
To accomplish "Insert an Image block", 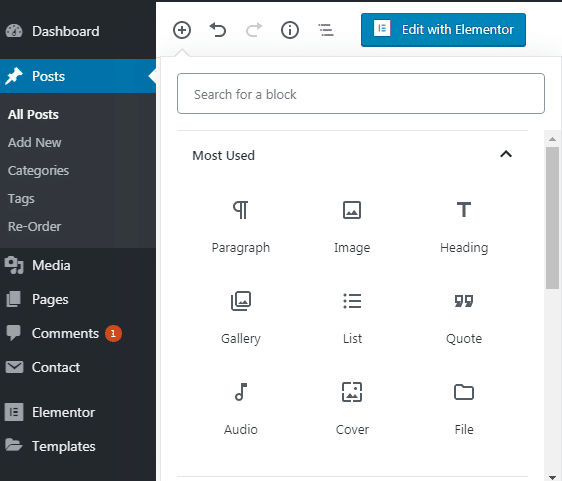I will (352, 227).
